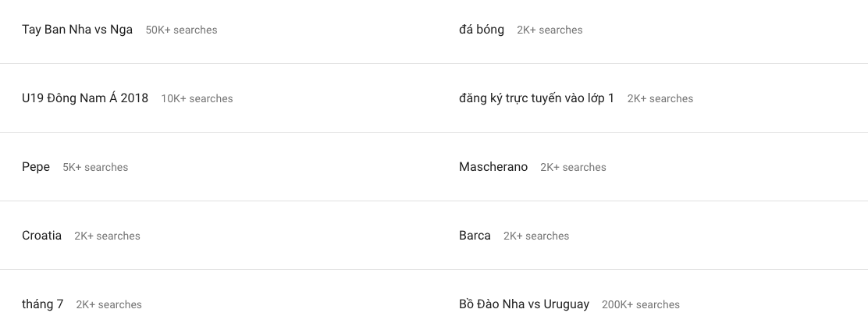Click the search count beside Barca
Screen dimensions: 868x334
(x=536, y=236)
